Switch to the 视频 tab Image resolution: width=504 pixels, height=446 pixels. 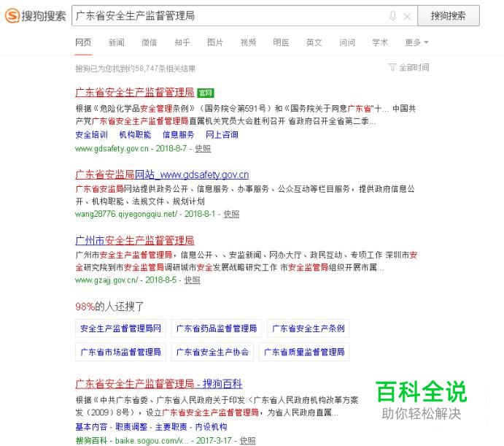[248, 42]
